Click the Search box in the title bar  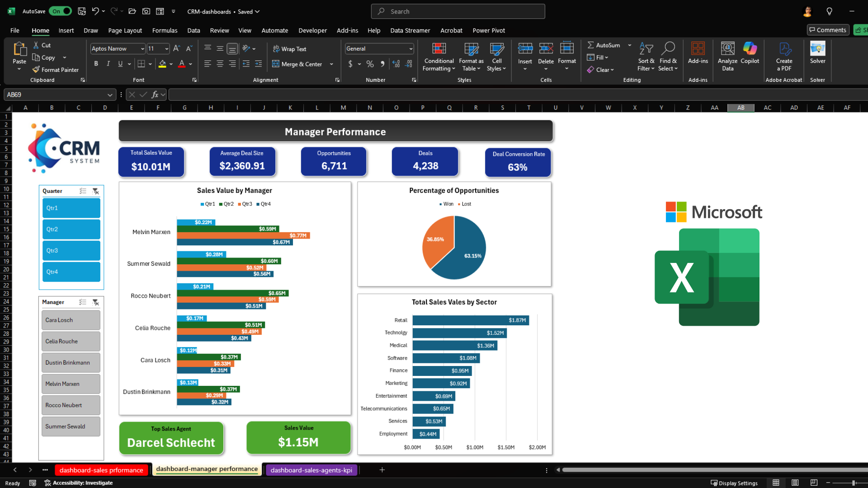tap(458, 11)
